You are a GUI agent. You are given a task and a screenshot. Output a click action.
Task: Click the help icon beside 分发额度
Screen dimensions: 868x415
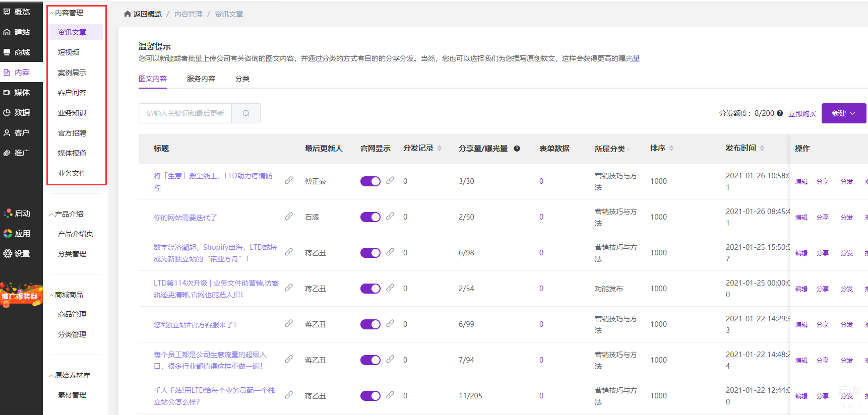click(780, 113)
